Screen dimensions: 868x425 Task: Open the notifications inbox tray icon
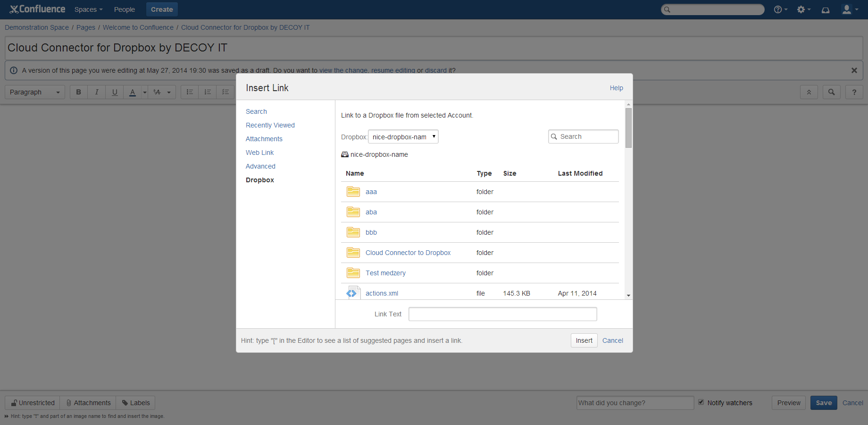[x=826, y=9]
